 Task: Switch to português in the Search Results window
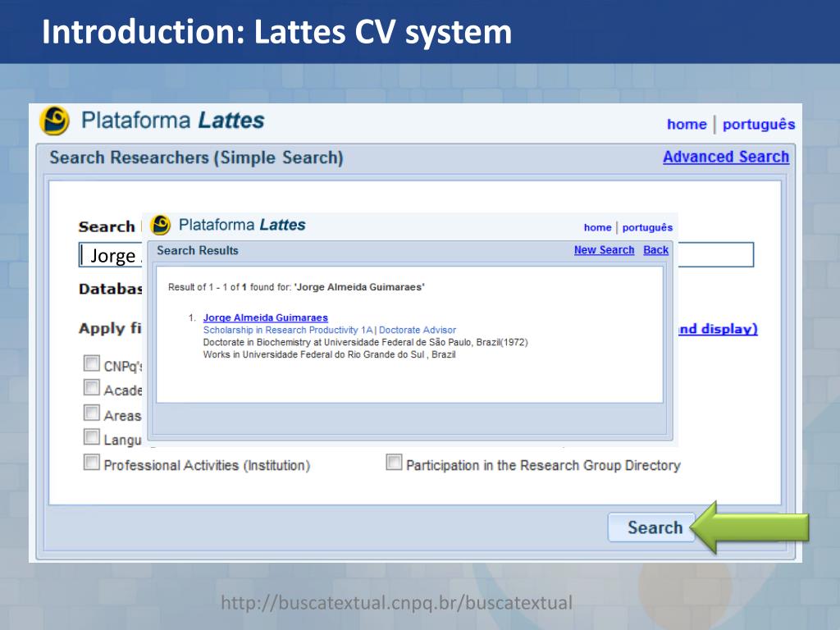pyautogui.click(x=647, y=227)
